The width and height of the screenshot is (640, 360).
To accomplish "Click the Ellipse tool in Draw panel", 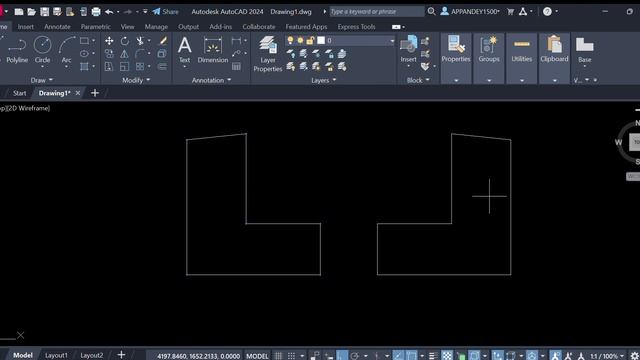I will pyautogui.click(x=84, y=53).
